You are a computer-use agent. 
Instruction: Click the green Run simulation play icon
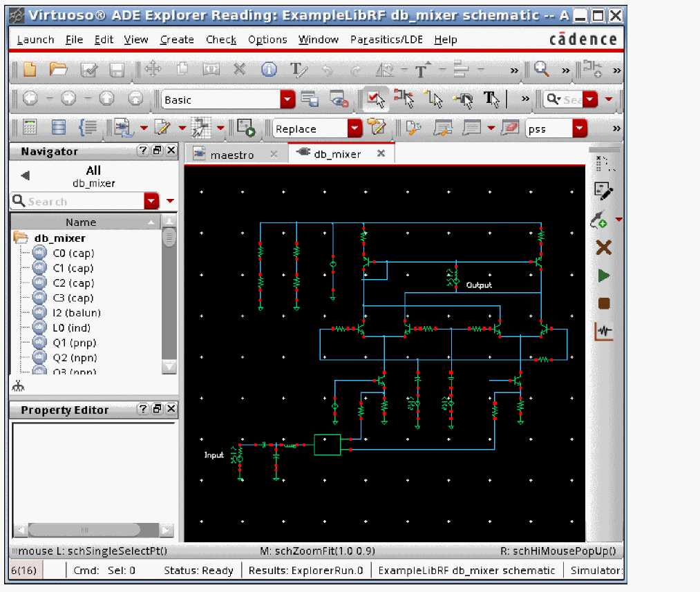point(604,276)
